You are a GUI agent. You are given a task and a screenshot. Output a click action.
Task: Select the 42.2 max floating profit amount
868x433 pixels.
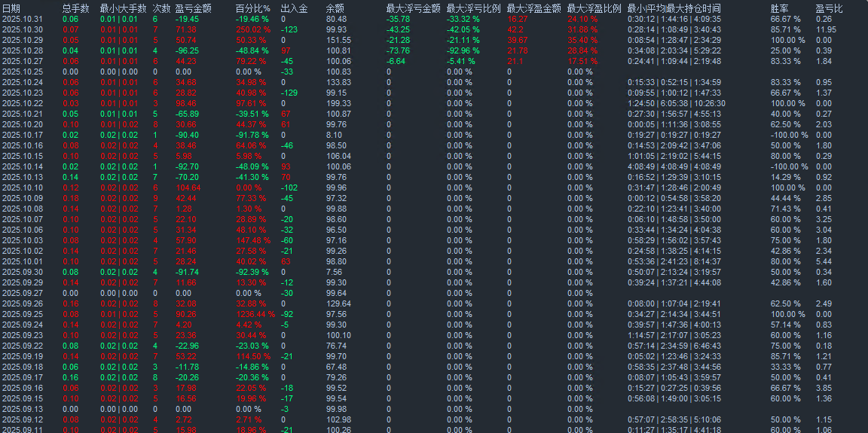click(x=515, y=29)
